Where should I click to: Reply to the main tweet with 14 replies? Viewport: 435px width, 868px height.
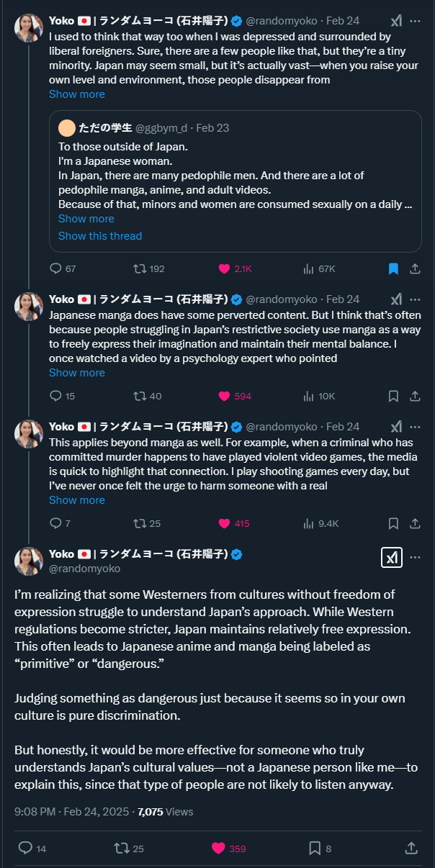click(x=24, y=848)
